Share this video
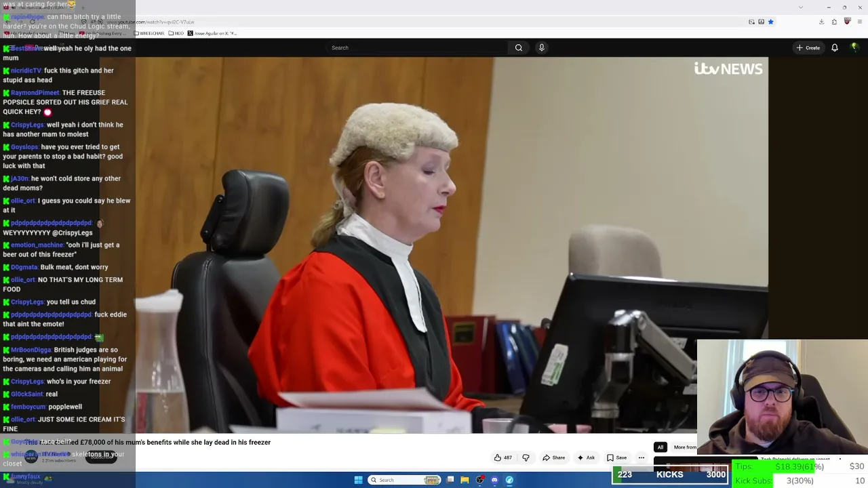This screenshot has width=868, height=488. pos(553,457)
